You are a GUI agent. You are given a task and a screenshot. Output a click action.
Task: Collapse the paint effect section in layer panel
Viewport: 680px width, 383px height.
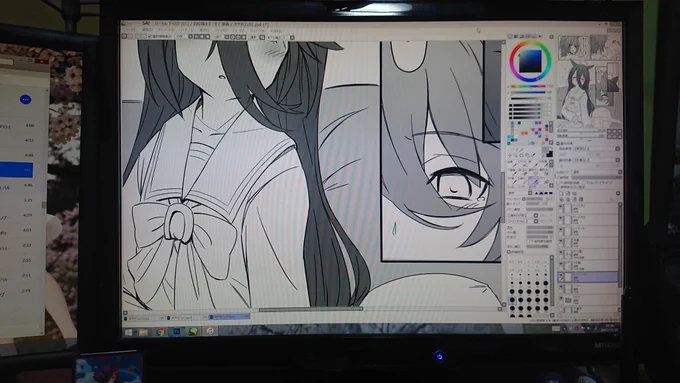pos(559,143)
